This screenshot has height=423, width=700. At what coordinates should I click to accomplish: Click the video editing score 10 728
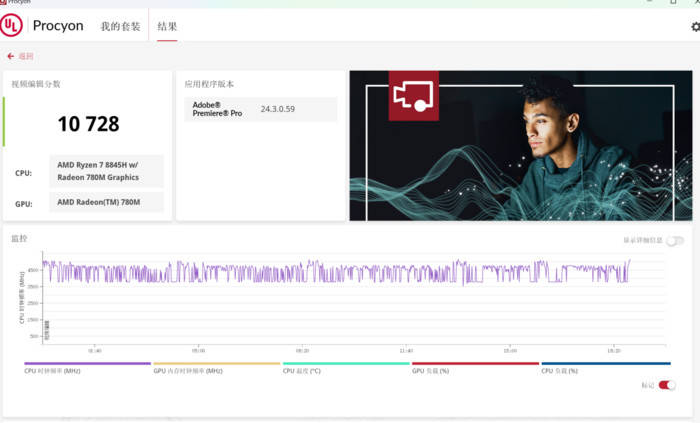pyautogui.click(x=88, y=124)
